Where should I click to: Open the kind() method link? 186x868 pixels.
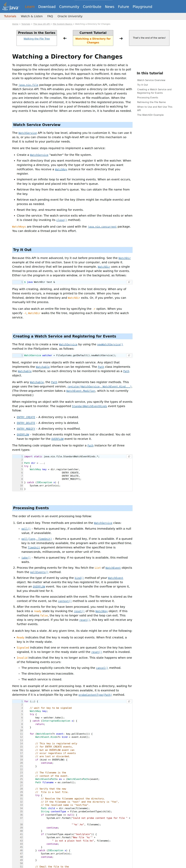79,578
